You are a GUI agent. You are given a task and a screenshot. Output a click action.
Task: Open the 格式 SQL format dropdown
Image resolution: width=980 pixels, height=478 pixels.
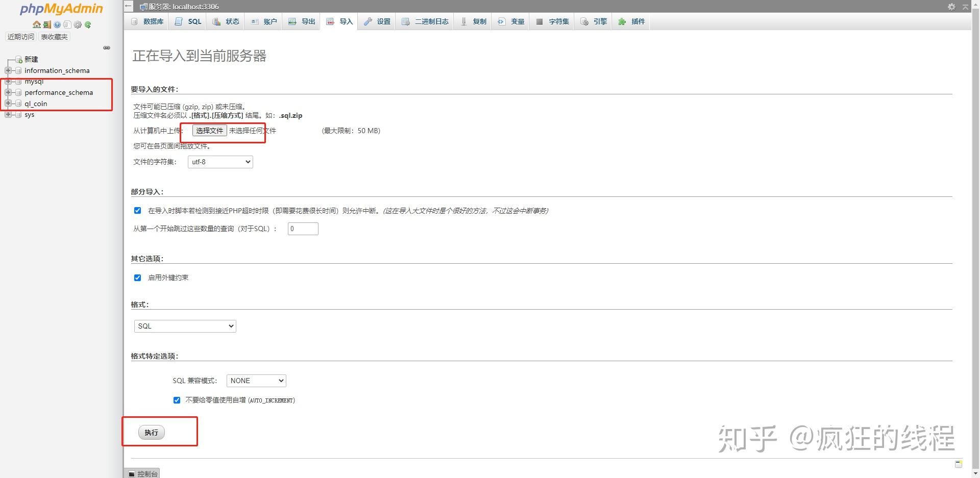point(185,326)
